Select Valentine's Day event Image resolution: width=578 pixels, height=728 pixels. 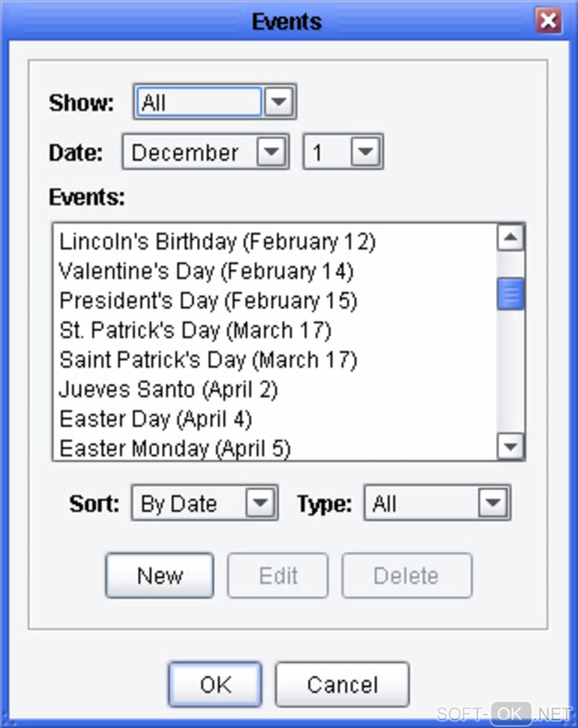[206, 272]
